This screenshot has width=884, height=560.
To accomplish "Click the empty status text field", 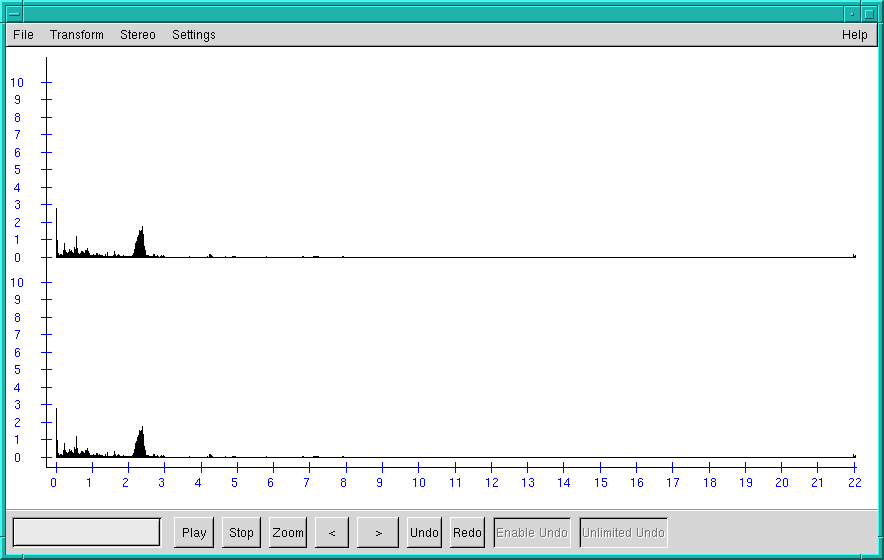I will click(87, 532).
